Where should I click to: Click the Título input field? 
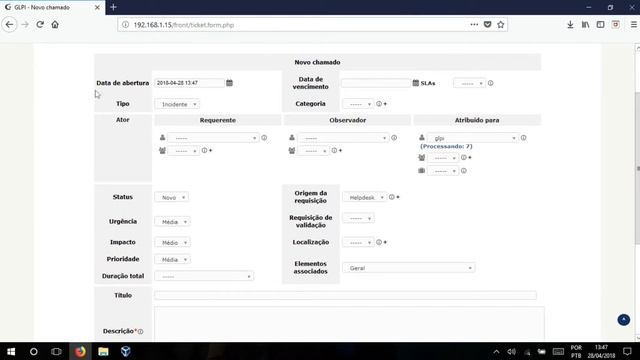345,295
